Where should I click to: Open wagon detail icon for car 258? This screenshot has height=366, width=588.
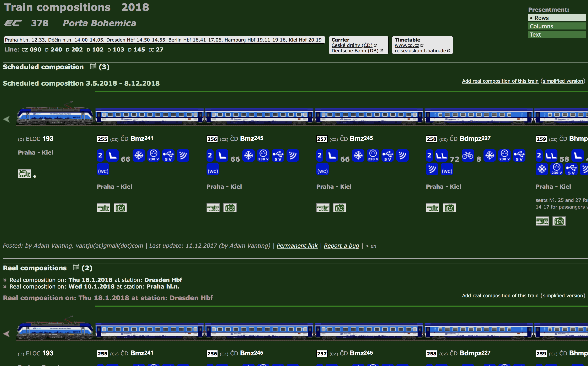433,208
